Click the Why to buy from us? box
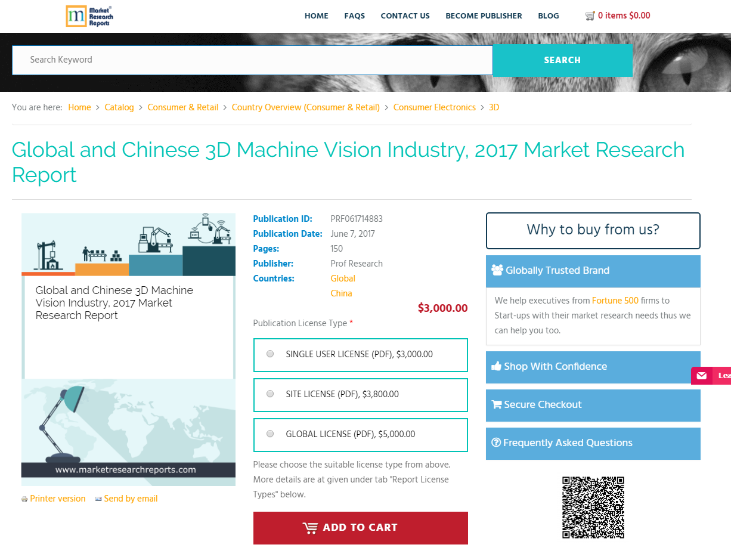 tap(593, 231)
